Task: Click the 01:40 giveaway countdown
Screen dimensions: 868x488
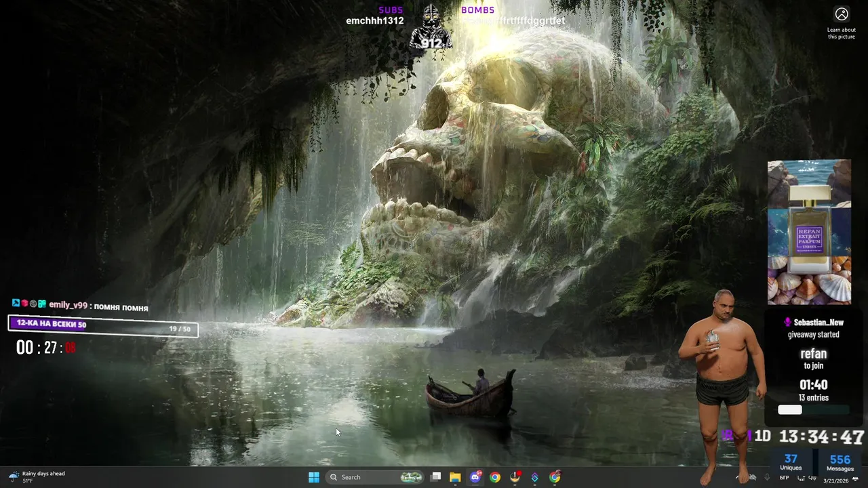Action: click(813, 385)
